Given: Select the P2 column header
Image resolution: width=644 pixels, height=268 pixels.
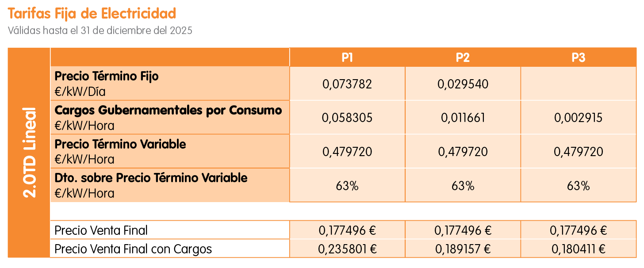Looking at the screenshot, I should click(463, 57).
